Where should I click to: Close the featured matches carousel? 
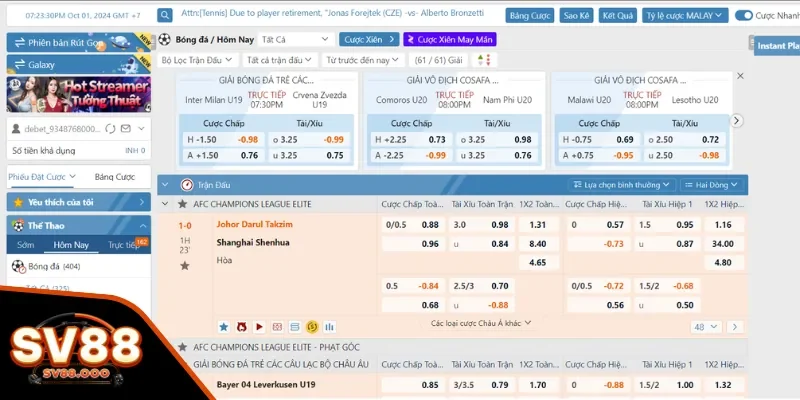pyautogui.click(x=740, y=76)
